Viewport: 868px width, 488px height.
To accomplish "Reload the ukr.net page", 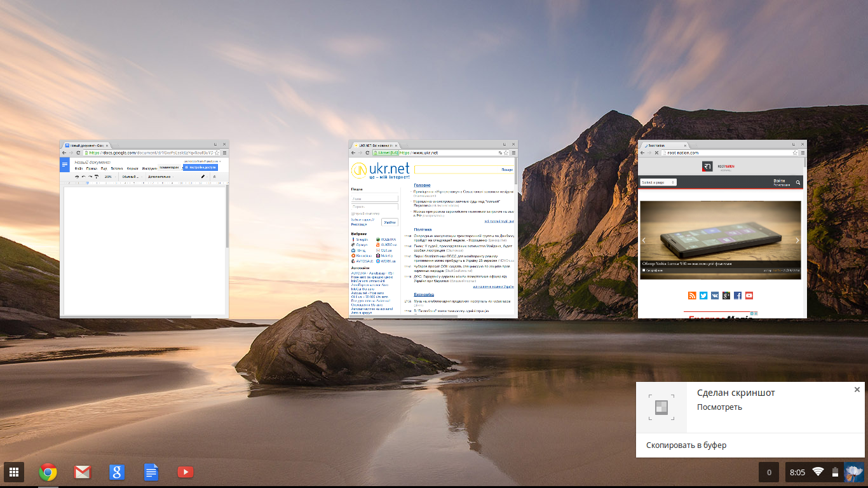I will click(367, 152).
